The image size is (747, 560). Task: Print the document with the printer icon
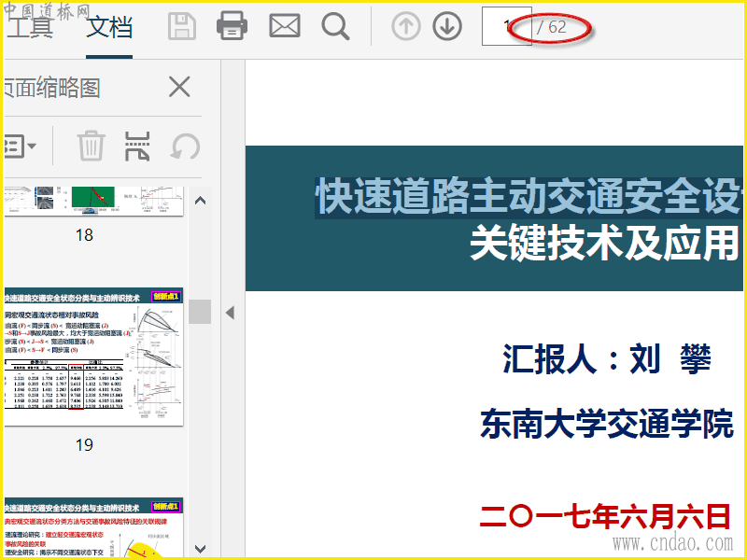coord(232,26)
